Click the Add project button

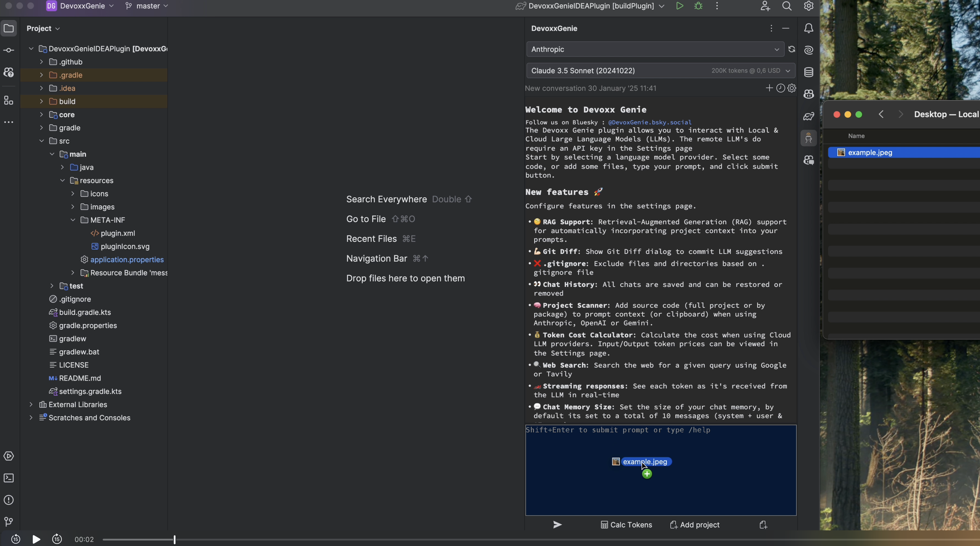point(695,525)
